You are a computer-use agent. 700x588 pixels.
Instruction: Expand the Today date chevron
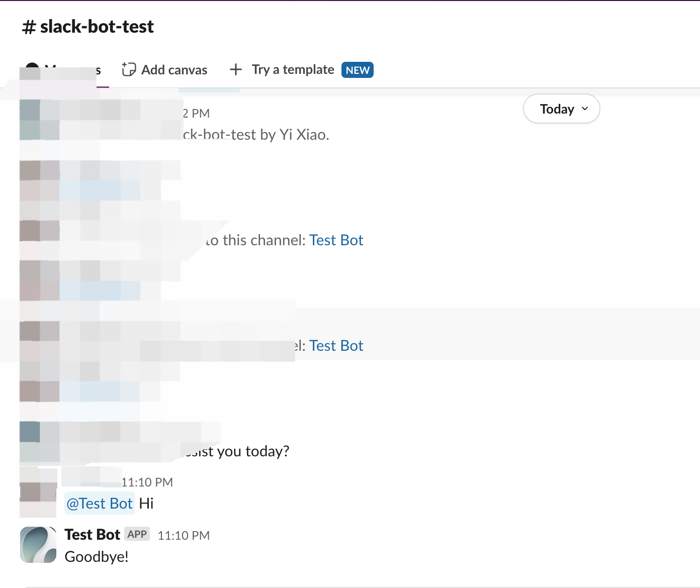(585, 109)
